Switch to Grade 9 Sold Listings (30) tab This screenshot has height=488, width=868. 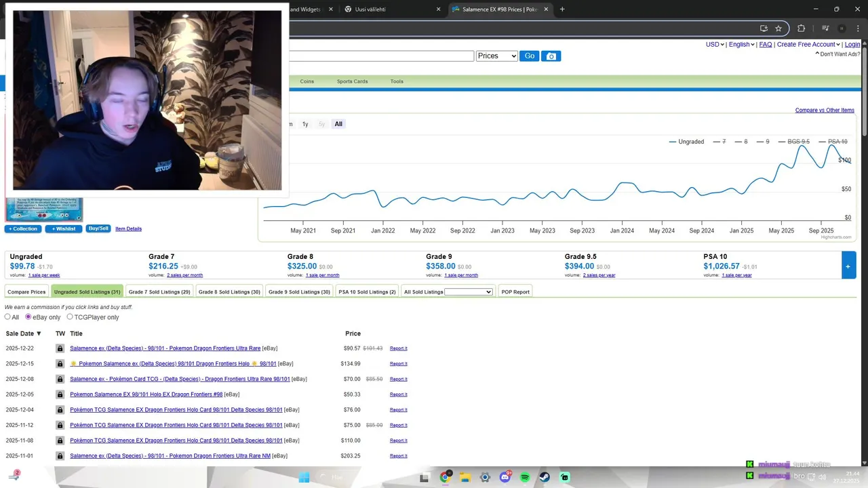(x=299, y=292)
